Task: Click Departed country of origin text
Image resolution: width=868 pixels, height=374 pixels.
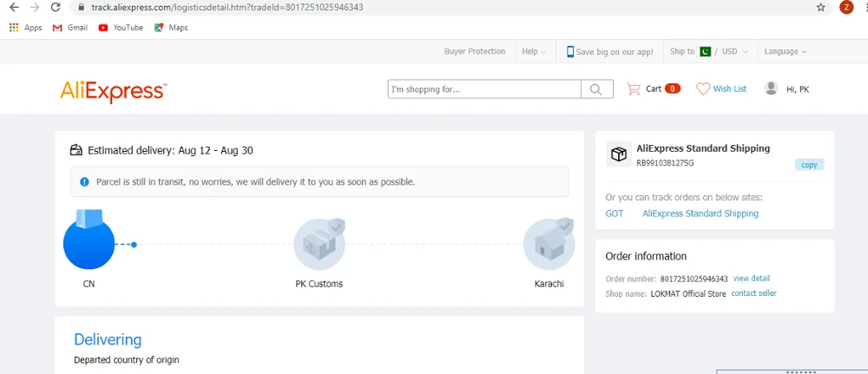Action: (127, 359)
